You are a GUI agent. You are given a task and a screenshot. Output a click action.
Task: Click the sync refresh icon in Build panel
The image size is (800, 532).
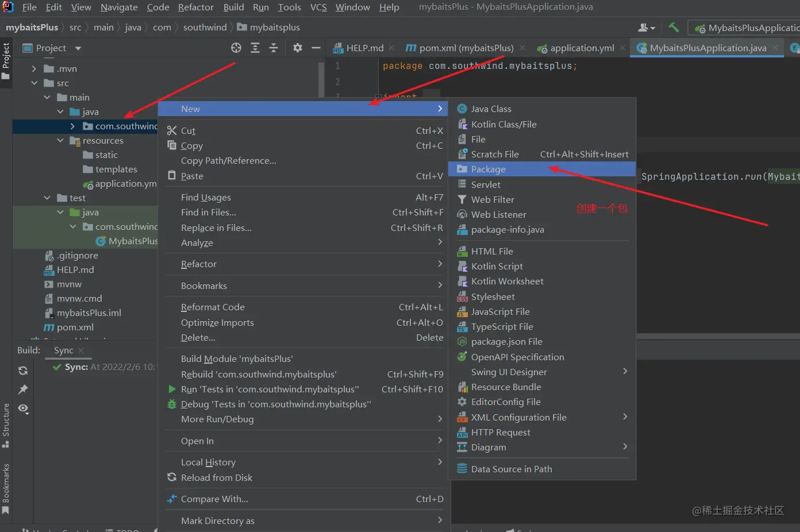click(x=23, y=371)
